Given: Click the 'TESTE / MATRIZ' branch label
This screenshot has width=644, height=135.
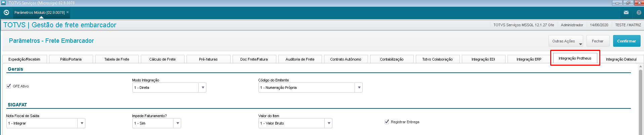Looking at the screenshot, I should pos(628,25).
